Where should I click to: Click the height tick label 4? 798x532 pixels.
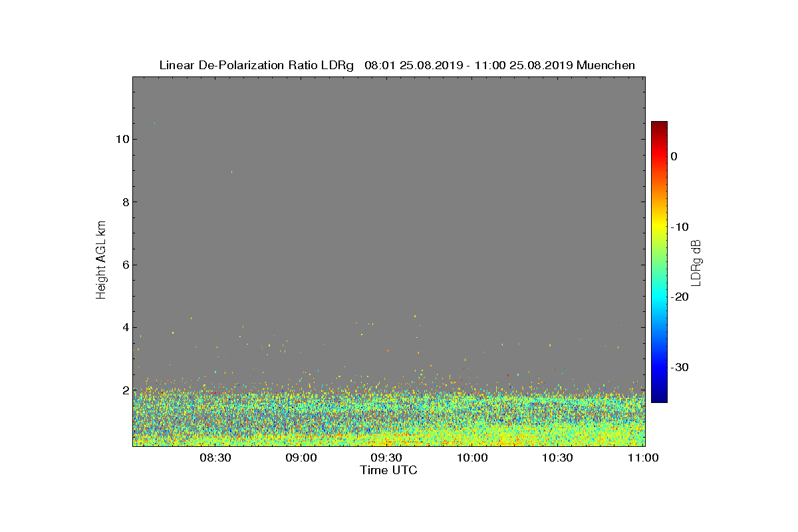click(x=125, y=327)
